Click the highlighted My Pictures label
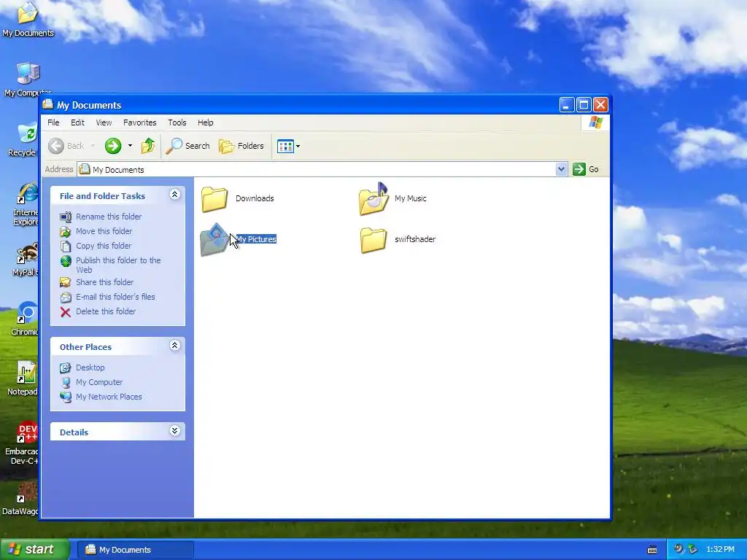The image size is (747, 560). click(x=256, y=239)
